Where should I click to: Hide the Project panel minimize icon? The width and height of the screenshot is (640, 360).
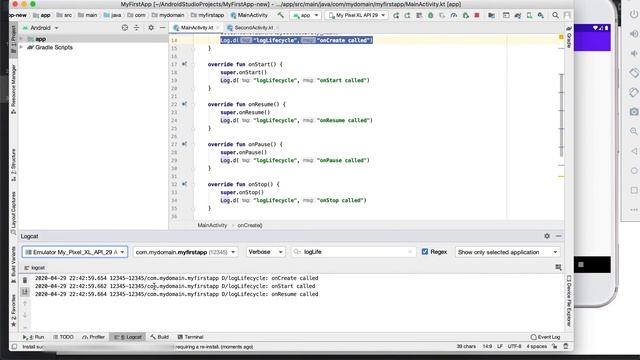162,27
